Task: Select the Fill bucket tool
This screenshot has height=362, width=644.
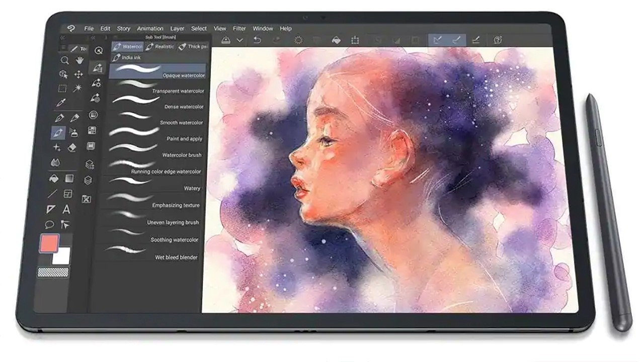Action: pyautogui.click(x=54, y=178)
